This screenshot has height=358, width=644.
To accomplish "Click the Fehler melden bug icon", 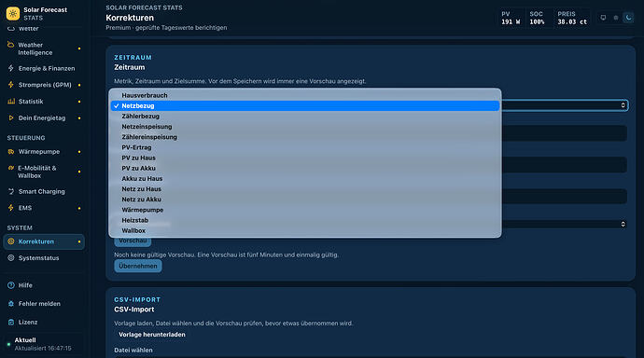I will [x=11, y=303].
